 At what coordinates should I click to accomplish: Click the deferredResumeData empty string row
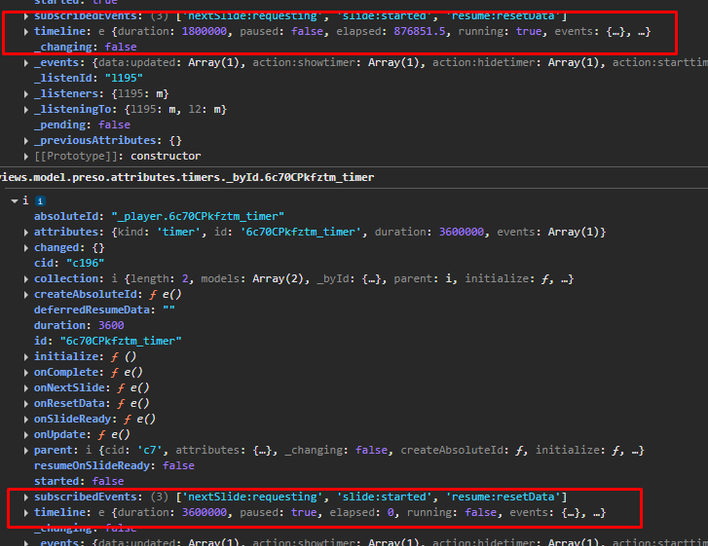pos(104,310)
